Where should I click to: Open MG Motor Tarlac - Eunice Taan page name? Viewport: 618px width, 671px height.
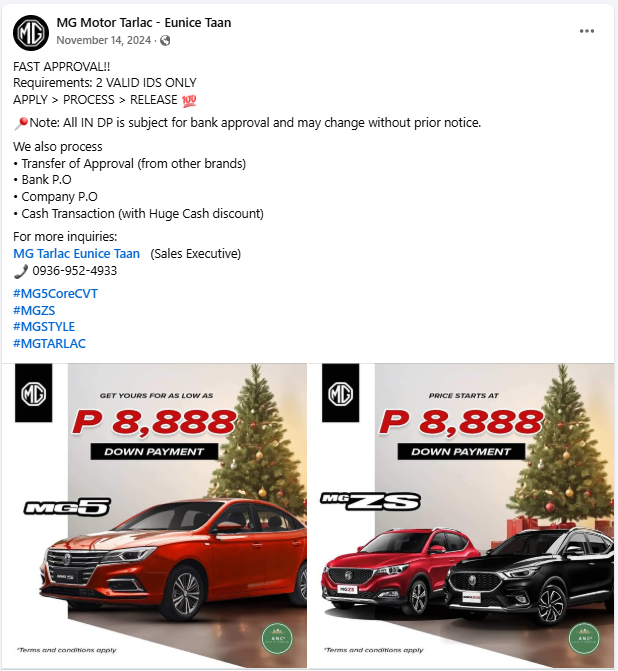144,23
